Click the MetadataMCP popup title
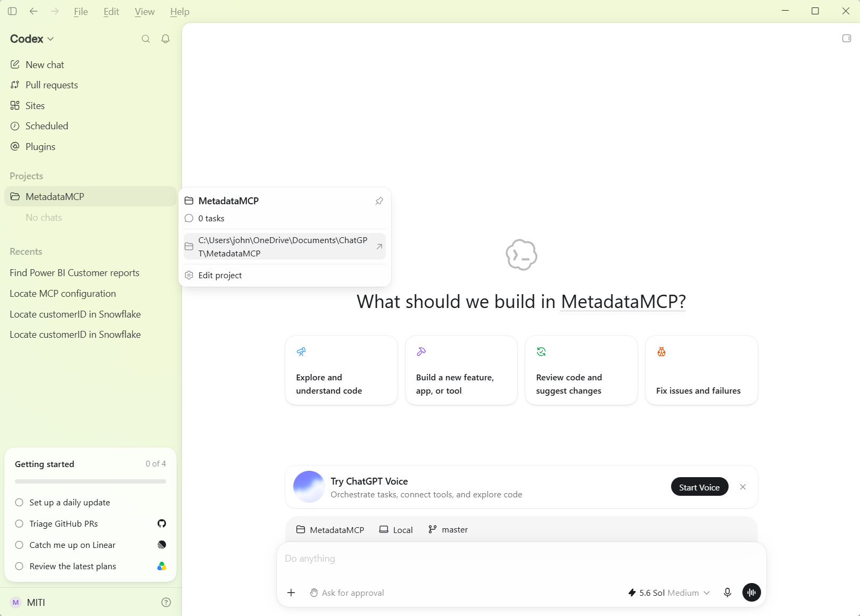This screenshot has height=616, width=860. pos(228,201)
